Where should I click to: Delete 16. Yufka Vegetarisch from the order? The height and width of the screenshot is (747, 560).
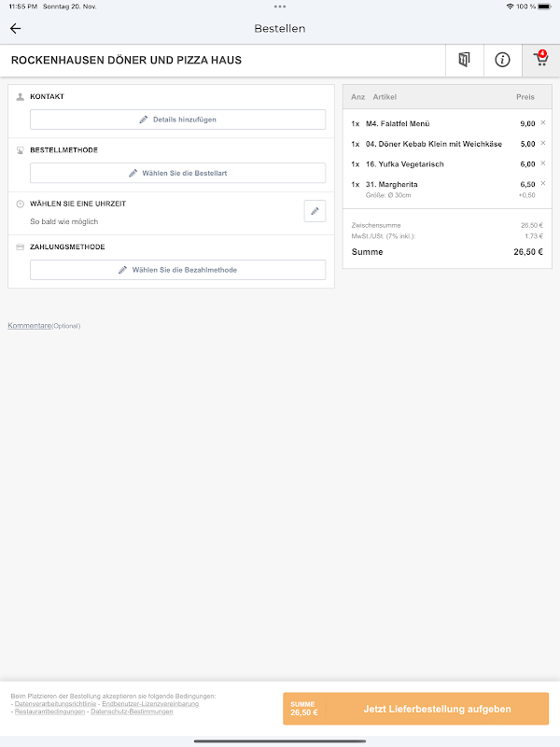point(543,164)
